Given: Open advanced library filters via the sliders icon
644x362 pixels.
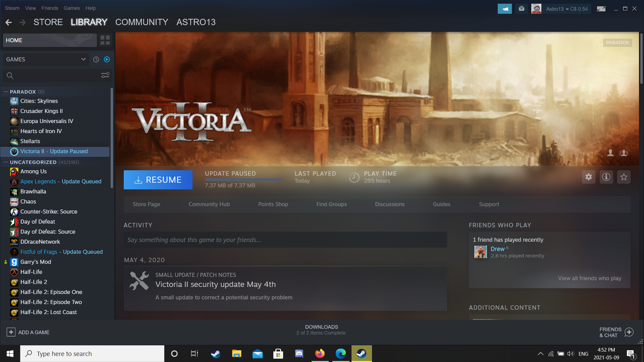Looking at the screenshot, I should point(105,75).
